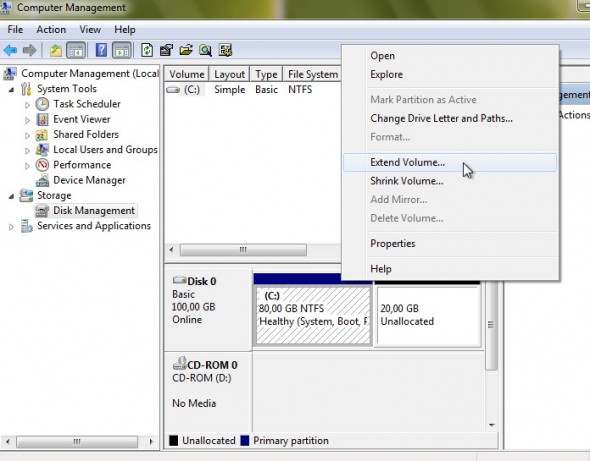Screen dimensions: 590x461
Task: Select the 20,00 GB Unallocated partition
Action: 429,315
